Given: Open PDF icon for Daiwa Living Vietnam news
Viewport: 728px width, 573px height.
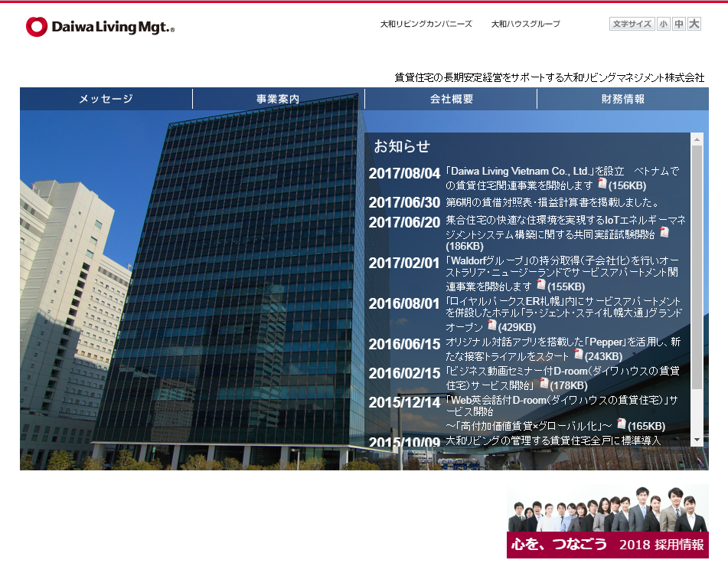Looking at the screenshot, I should [x=602, y=184].
